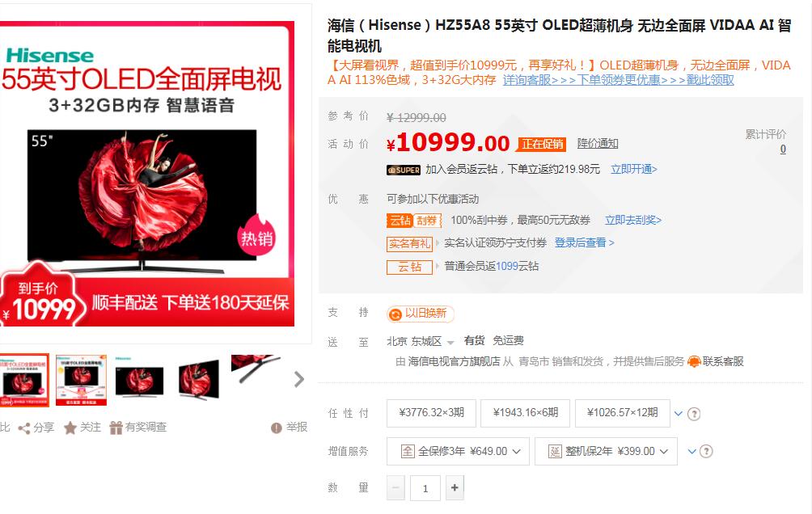Screen dimensions: 812x514
Task: Increase quantity with the plus button
Action: coord(455,487)
